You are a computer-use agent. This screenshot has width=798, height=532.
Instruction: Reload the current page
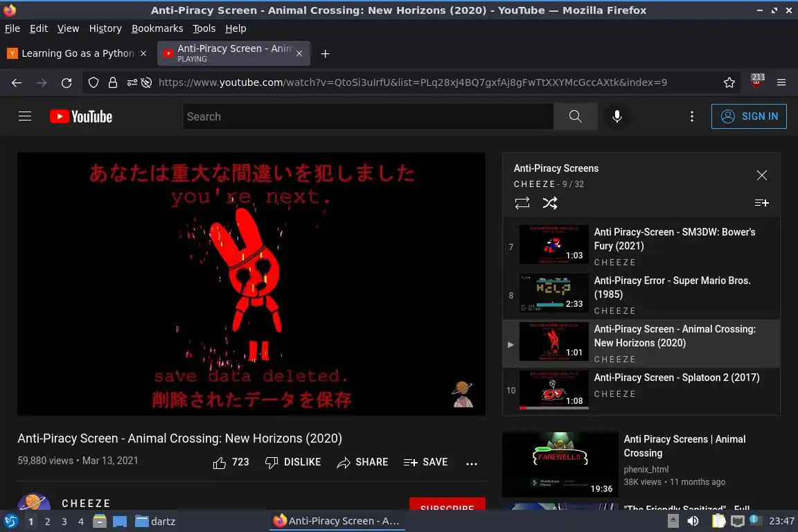66,82
